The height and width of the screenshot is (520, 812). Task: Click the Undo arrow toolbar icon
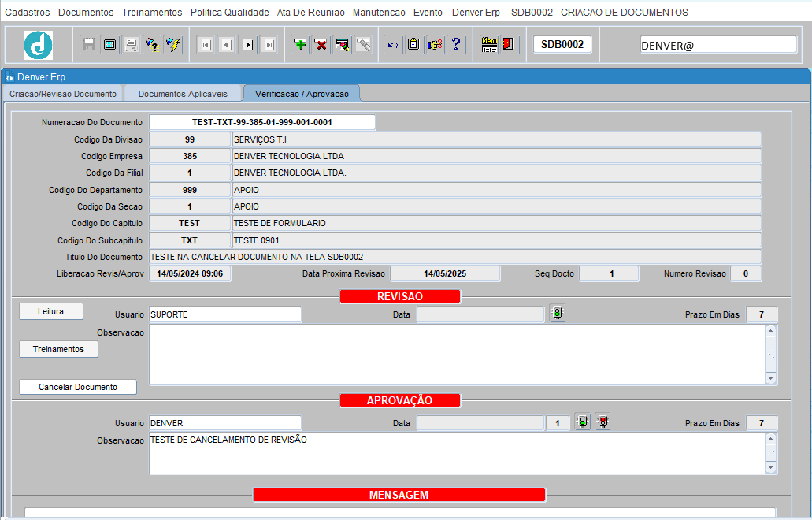393,45
